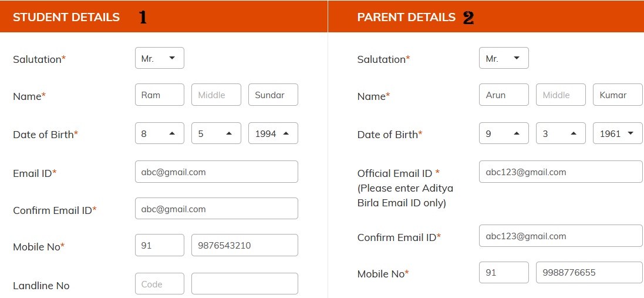Select the student Confirm Email ID field
Screen dimensions: 644x298
[216, 209]
